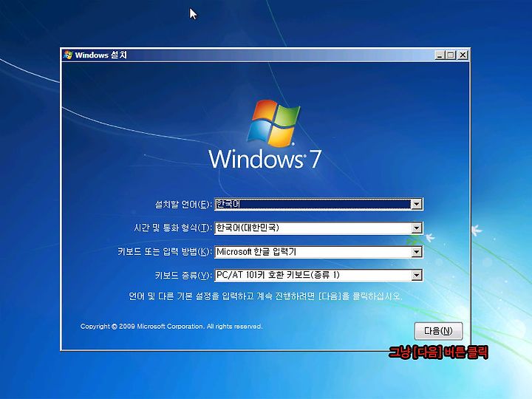Maximize the Windows 설치 window
Viewport: 532px width, 399px height.
451,55
